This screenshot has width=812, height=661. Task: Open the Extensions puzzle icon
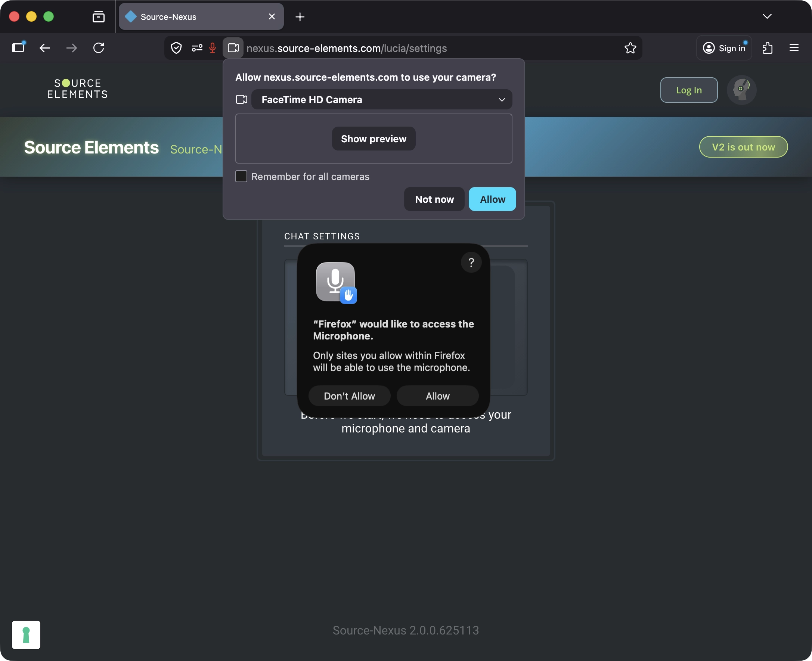pos(768,48)
